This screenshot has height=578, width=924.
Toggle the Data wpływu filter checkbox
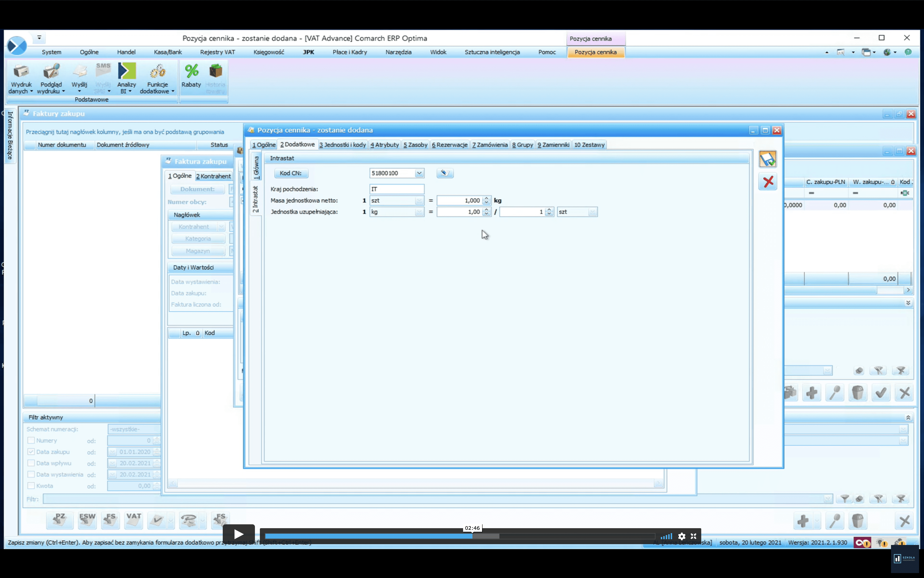(31, 463)
